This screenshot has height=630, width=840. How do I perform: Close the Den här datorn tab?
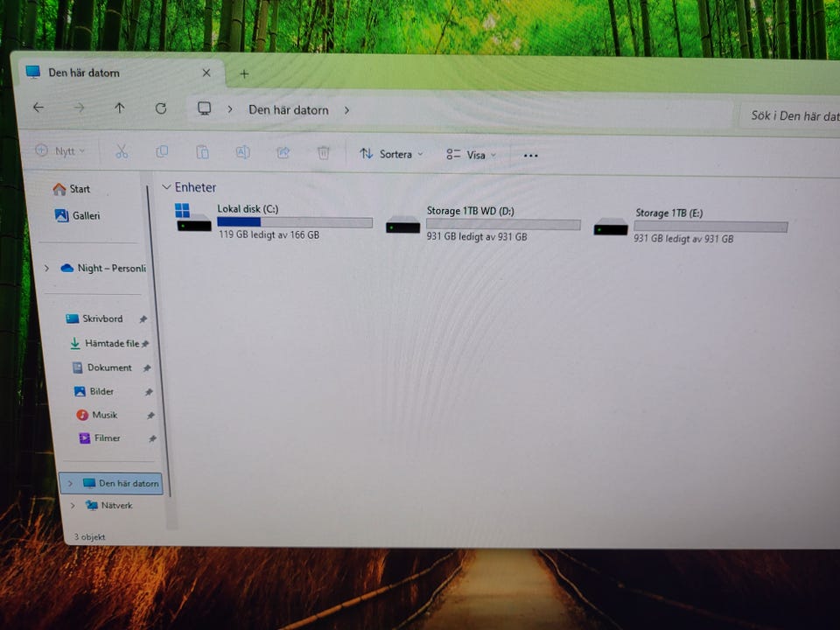pyautogui.click(x=206, y=73)
